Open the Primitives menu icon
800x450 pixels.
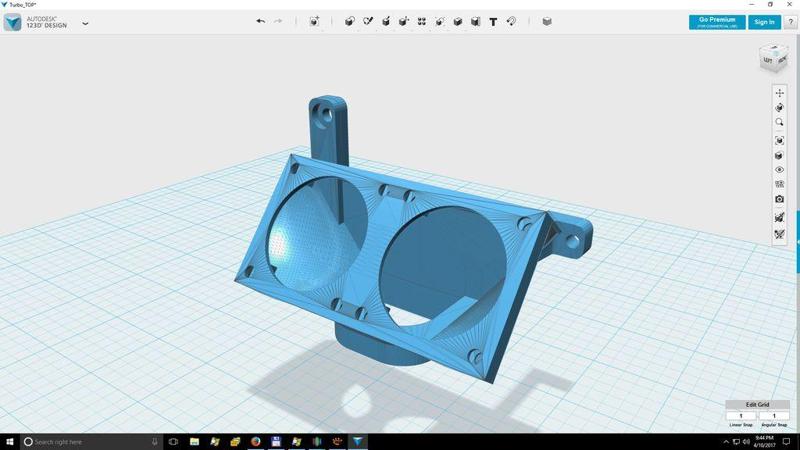[349, 21]
